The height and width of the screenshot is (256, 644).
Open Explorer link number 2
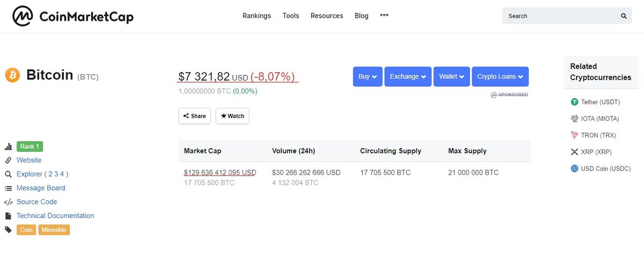[50, 174]
